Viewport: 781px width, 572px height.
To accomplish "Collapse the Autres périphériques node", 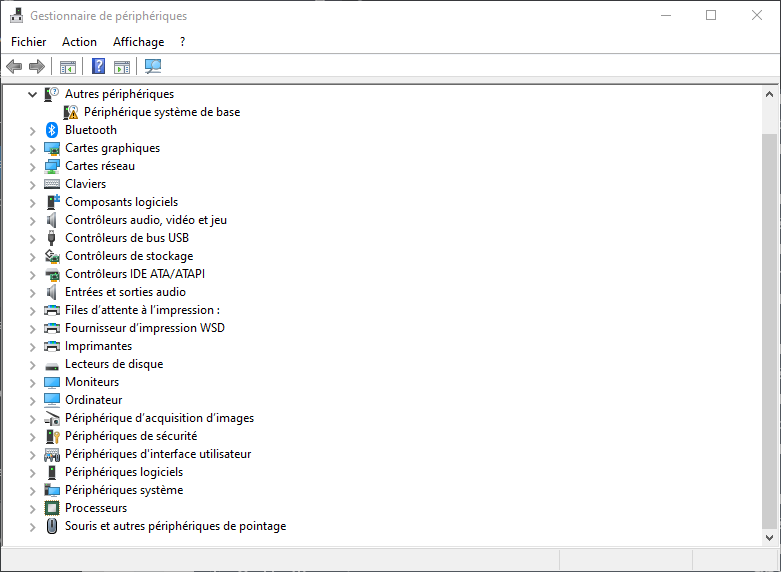I will point(33,94).
